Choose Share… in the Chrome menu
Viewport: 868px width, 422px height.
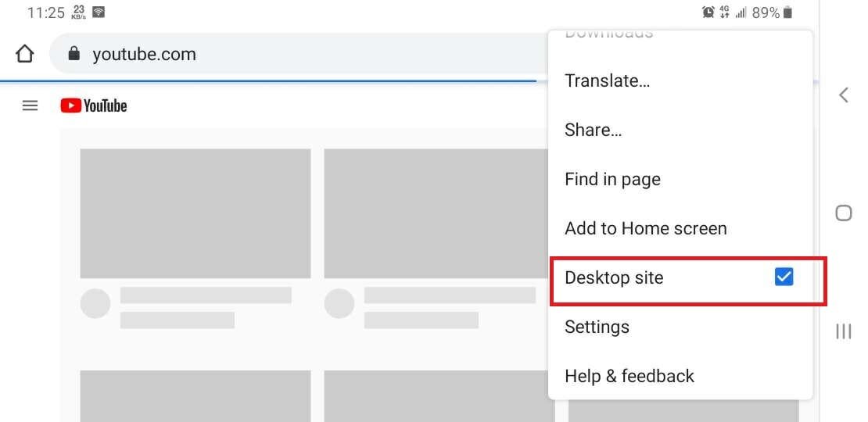(x=593, y=130)
